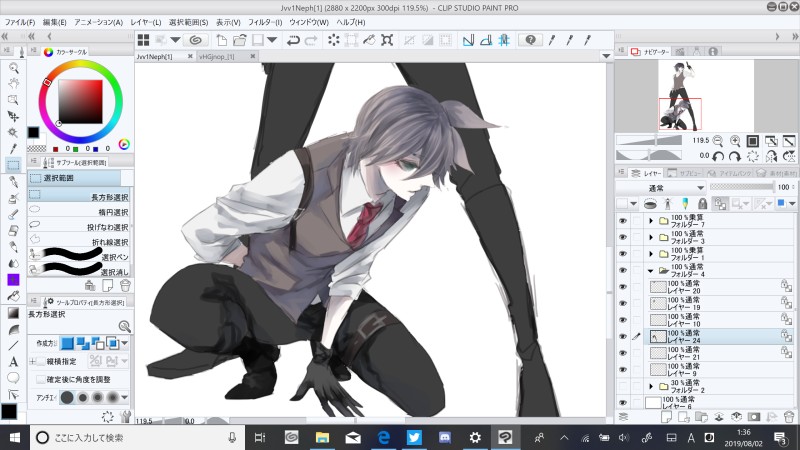Expand フォルダー 3 layer folder
This screenshot has width=800, height=450.
[x=651, y=237]
